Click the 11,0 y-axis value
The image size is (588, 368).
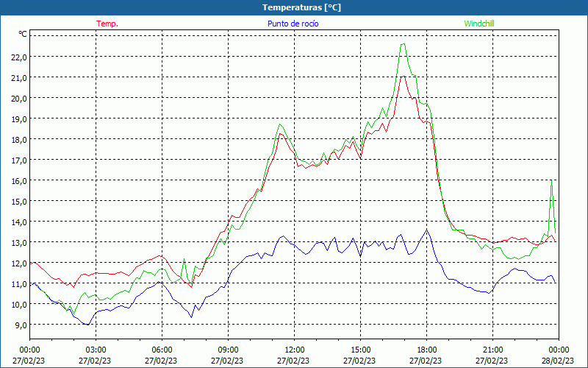(20, 284)
